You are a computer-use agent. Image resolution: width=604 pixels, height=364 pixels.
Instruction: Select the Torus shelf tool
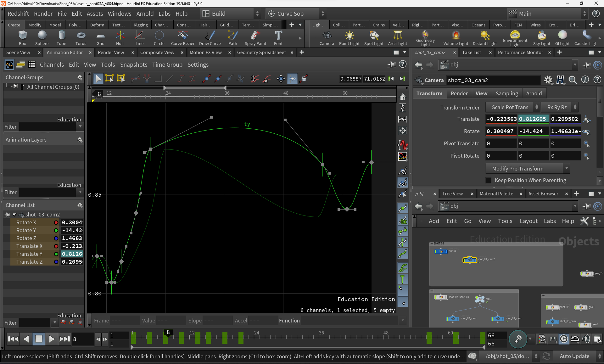click(x=81, y=38)
